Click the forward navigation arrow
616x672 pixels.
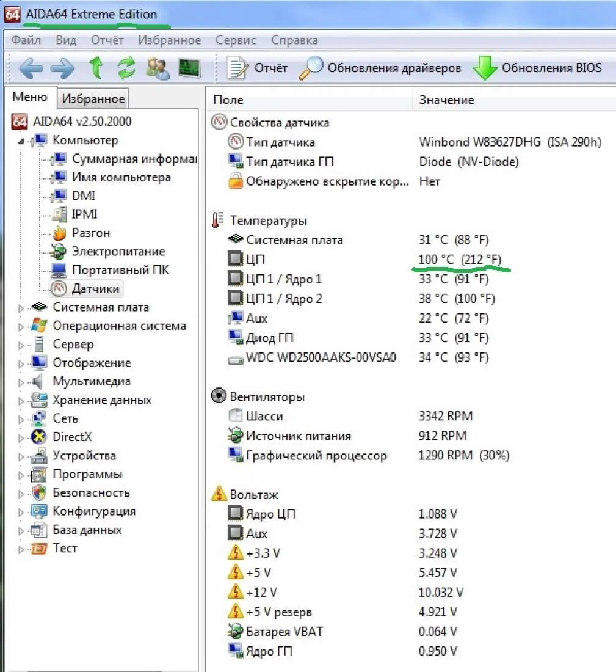point(62,68)
